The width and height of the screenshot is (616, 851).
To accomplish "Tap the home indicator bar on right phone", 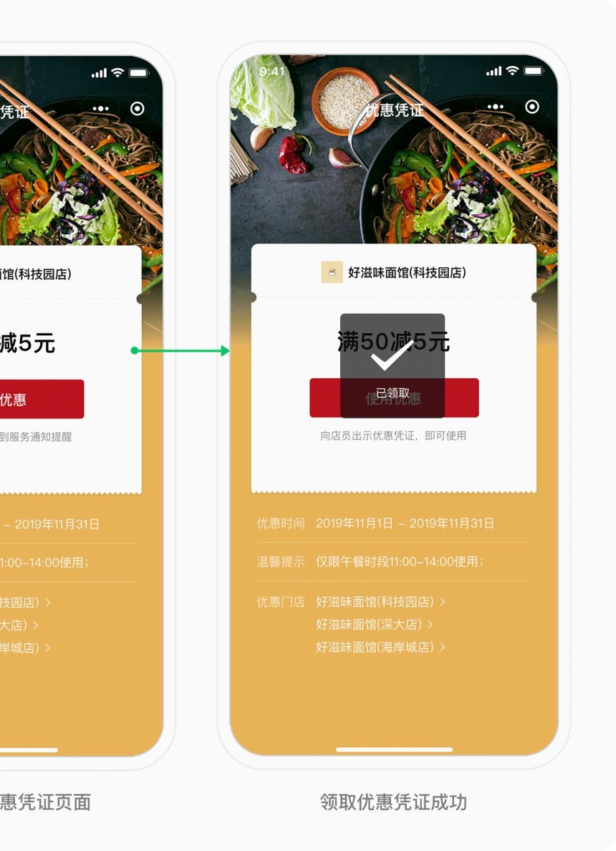I will (394, 749).
